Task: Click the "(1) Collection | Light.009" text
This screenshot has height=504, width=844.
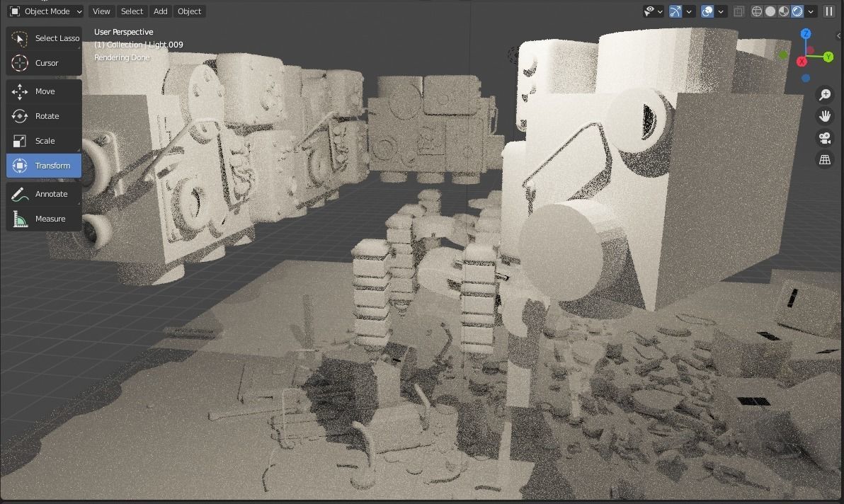Action: (138, 45)
